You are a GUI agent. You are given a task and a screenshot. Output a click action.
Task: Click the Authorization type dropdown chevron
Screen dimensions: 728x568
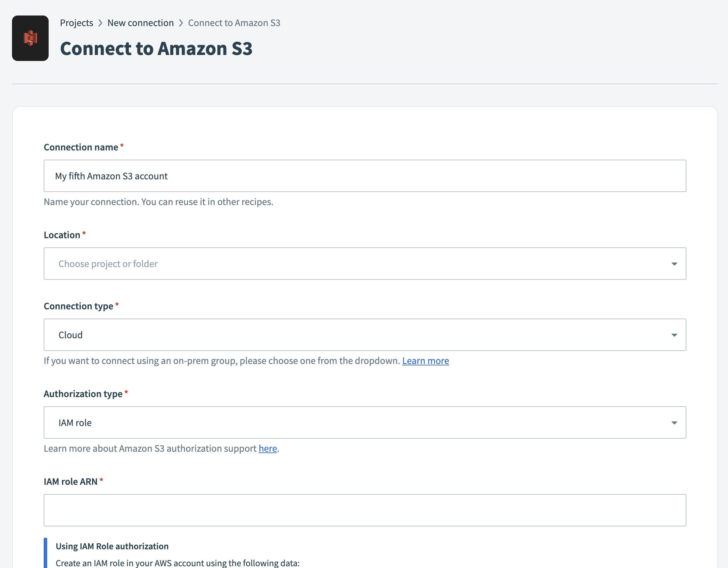[674, 422]
